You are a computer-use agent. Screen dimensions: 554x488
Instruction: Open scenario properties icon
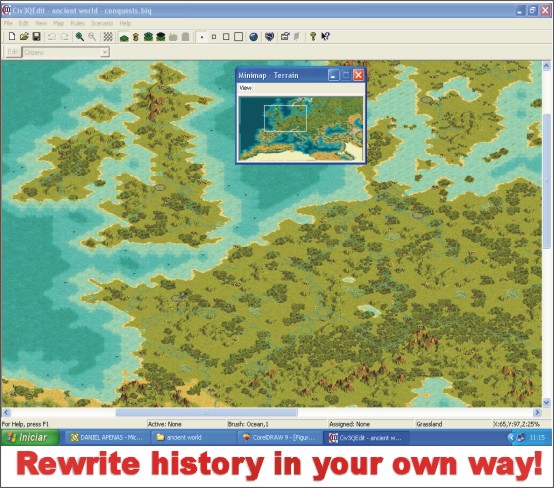pyautogui.click(x=285, y=37)
